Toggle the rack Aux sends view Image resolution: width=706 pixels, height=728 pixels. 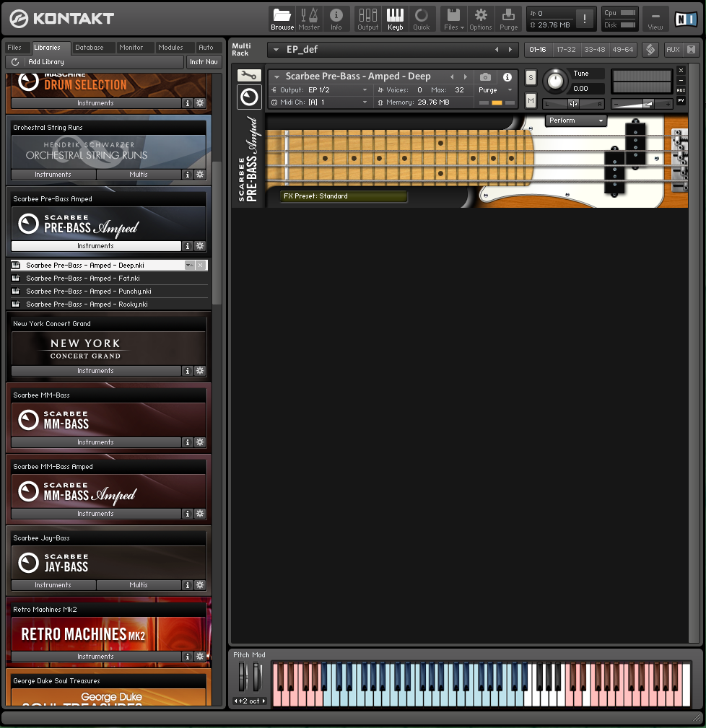pos(673,49)
